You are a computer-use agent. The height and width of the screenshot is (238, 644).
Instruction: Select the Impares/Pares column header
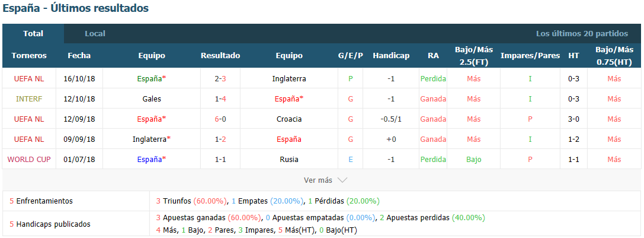click(x=530, y=56)
